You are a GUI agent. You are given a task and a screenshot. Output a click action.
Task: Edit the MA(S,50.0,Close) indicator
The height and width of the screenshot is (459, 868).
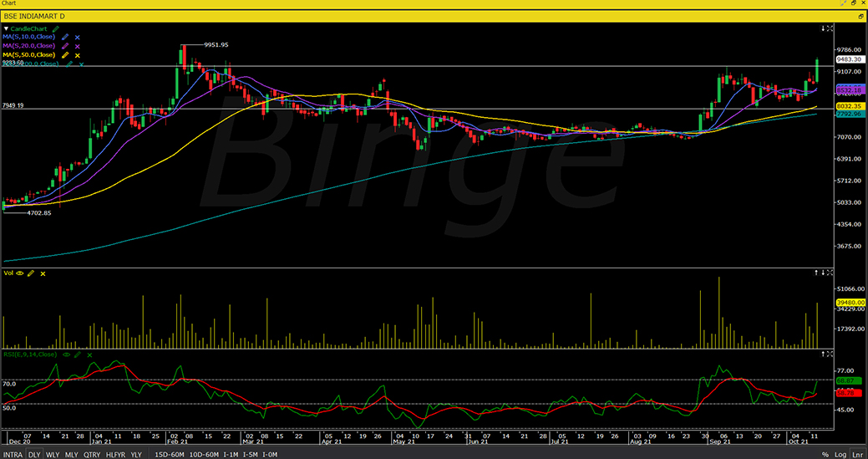[65, 55]
